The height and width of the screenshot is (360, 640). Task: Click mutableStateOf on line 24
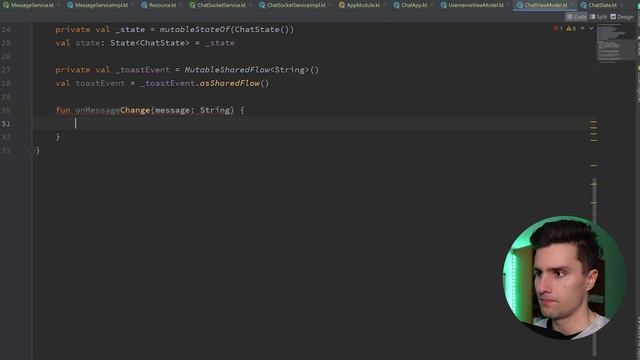[195, 29]
